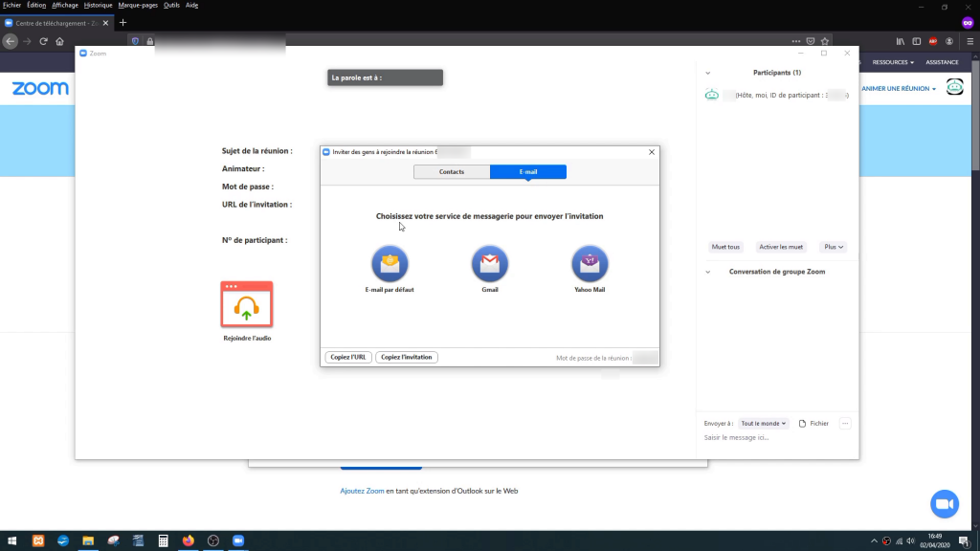Click the volume icon in system tray
The width and height of the screenshot is (980, 551).
911,541
